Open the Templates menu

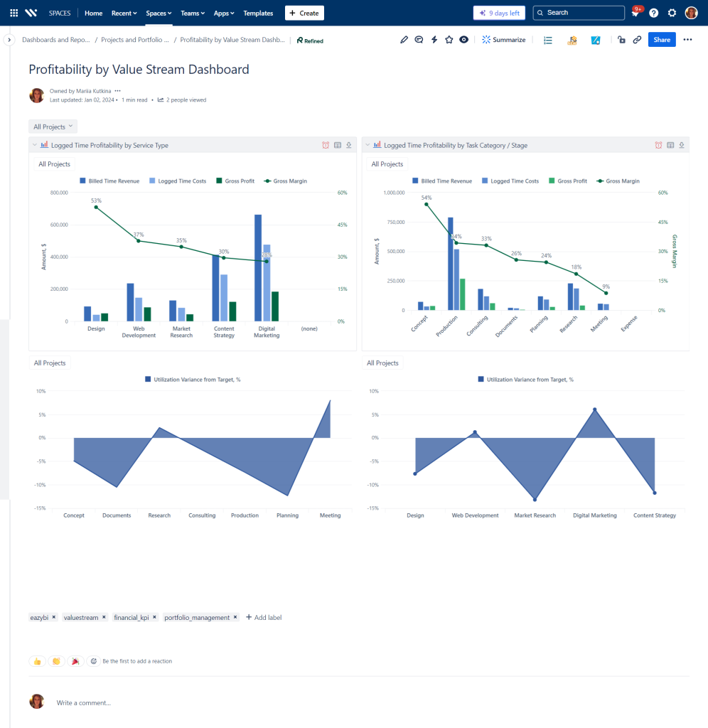tap(258, 13)
